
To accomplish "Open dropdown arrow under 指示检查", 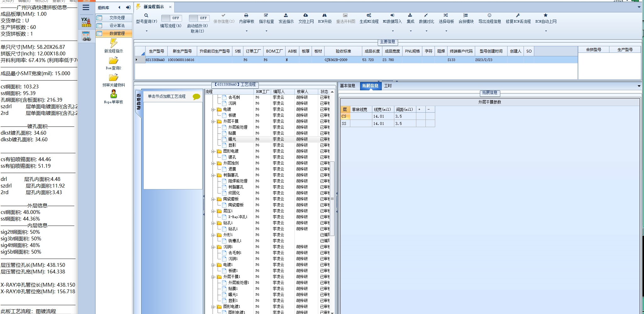I will pos(266,31).
